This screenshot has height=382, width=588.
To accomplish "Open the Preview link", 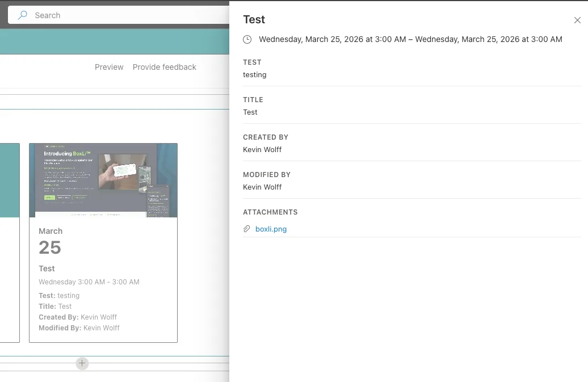I will tap(109, 67).
